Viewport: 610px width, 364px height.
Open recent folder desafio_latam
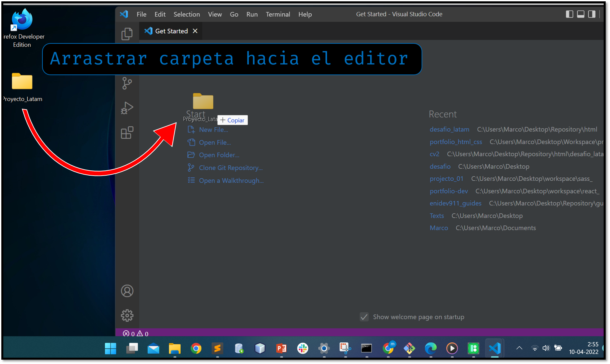point(449,129)
